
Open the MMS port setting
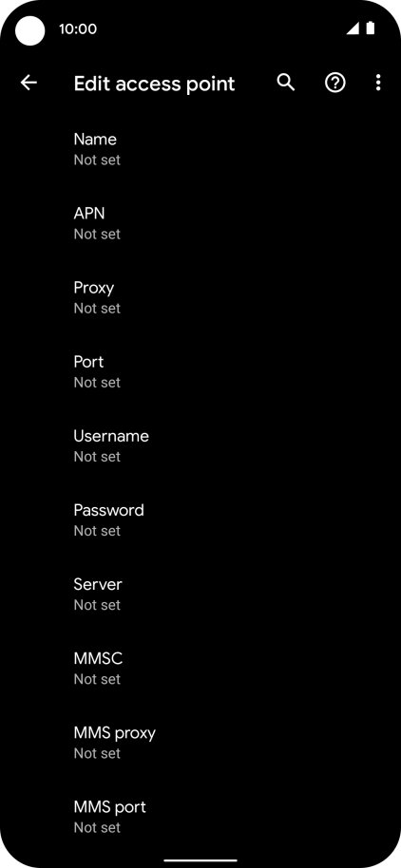point(200,817)
